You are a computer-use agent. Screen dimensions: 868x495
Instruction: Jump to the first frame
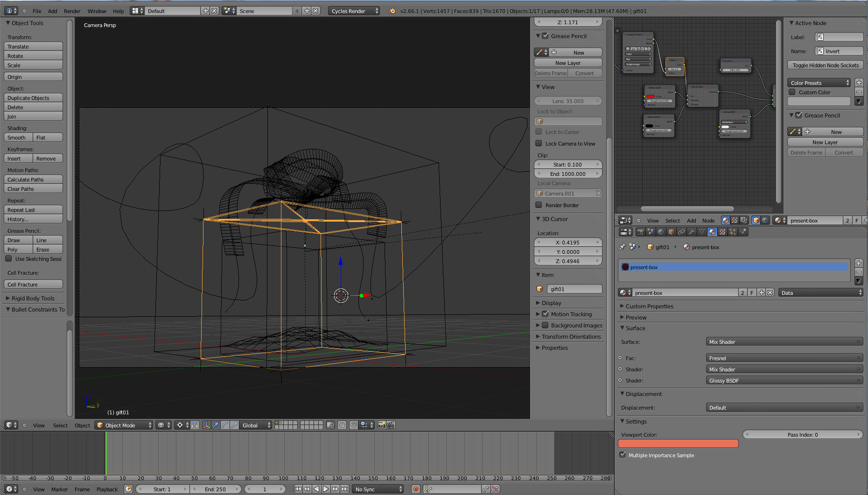[x=298, y=489]
